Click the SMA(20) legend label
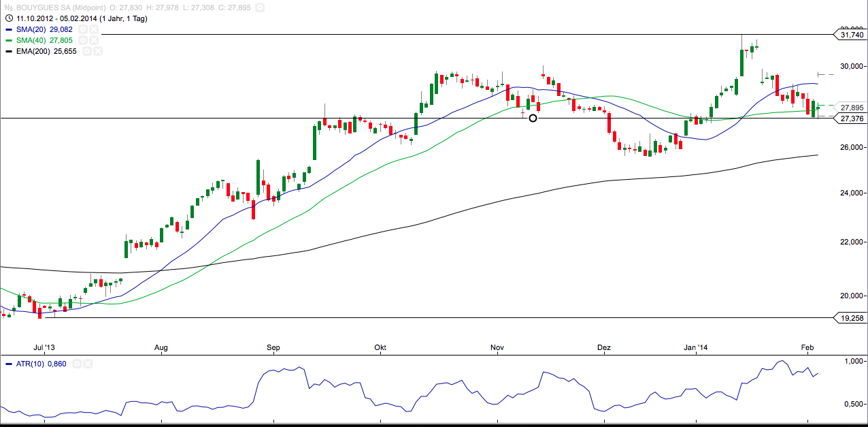Viewport: 868px width, 427px height. (33, 30)
